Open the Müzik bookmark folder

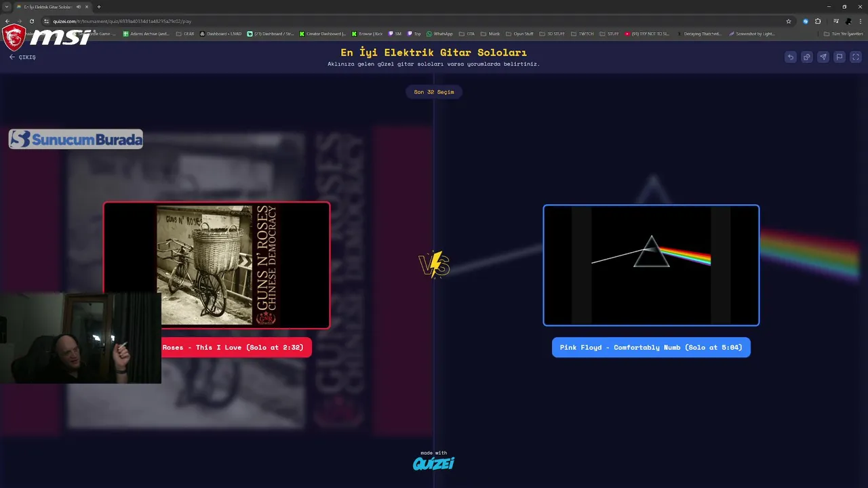point(490,33)
